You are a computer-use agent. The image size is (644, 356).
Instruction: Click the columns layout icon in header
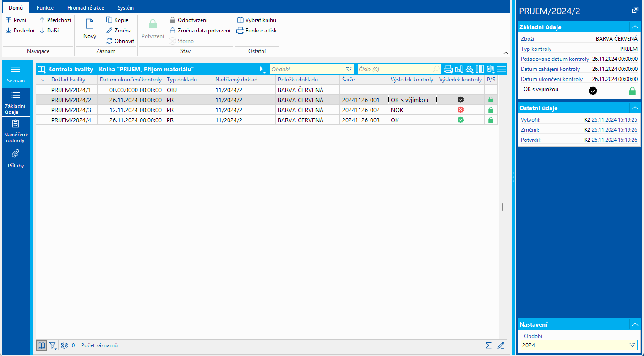tap(480, 69)
